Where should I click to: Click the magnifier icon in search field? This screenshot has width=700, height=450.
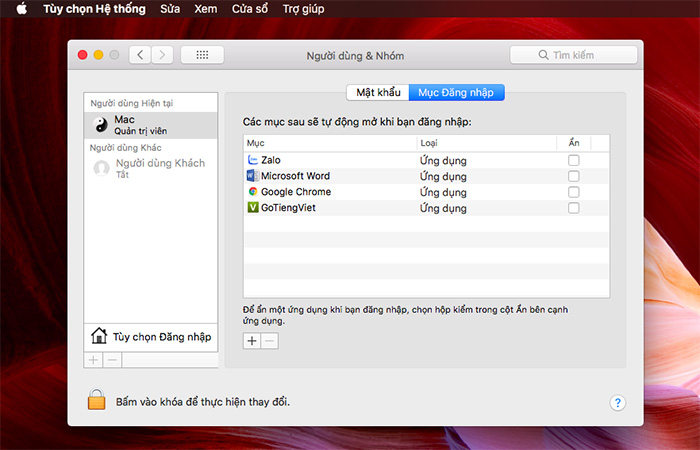pos(543,55)
